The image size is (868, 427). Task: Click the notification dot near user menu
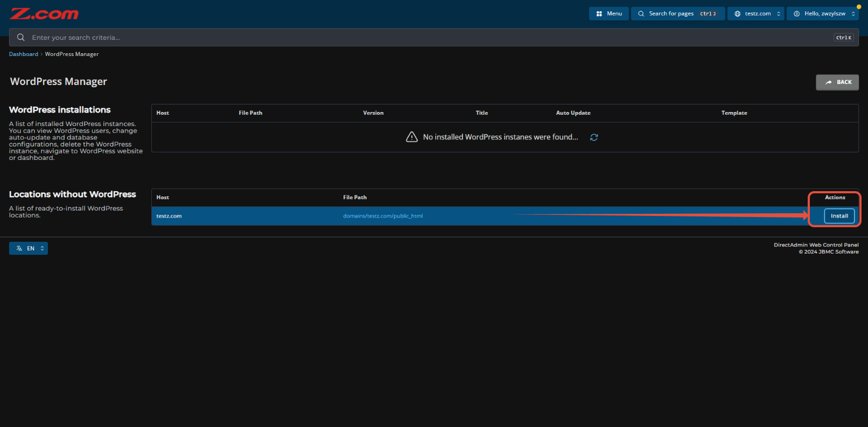pyautogui.click(x=859, y=7)
